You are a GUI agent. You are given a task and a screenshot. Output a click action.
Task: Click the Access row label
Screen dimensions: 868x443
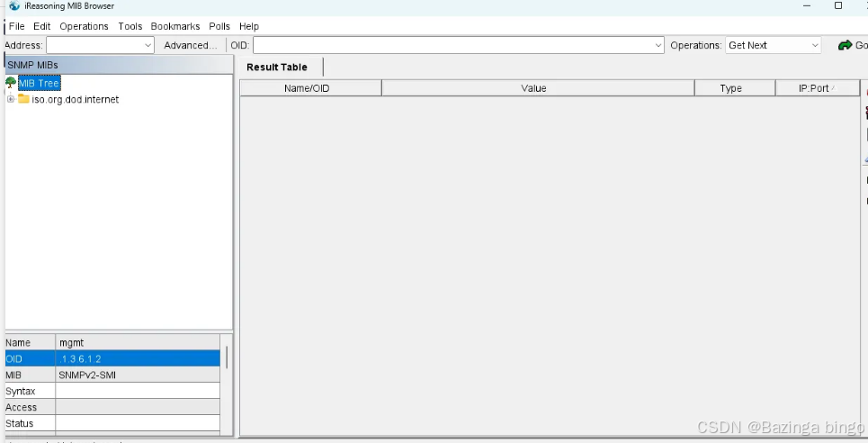(x=21, y=407)
